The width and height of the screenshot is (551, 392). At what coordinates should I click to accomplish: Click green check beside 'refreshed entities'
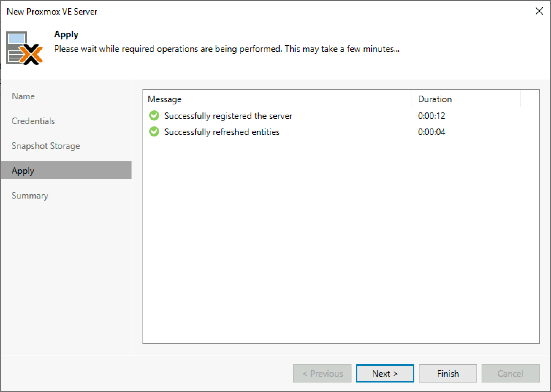(x=154, y=132)
